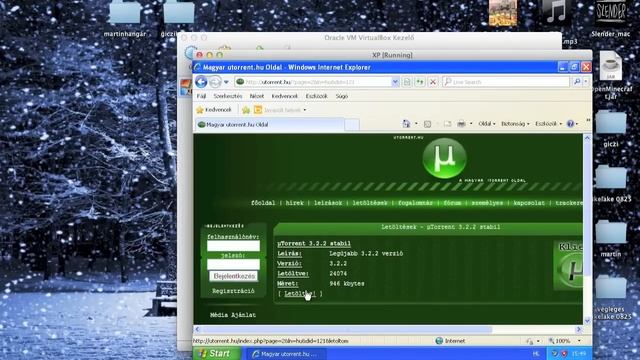Open the hírek navigation link
Image resolution: width=640 pixels, height=360 pixels.
295,203
